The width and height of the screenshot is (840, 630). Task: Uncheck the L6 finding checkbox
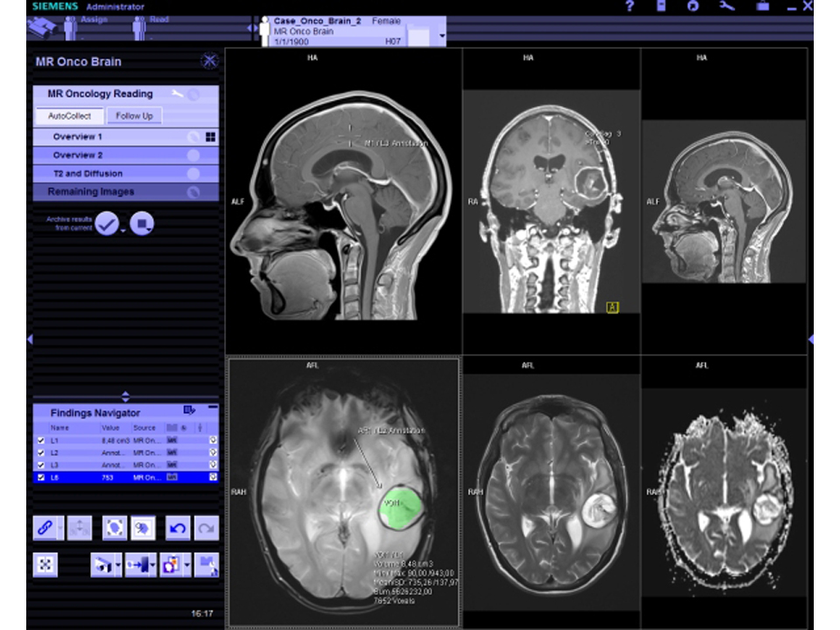(41, 478)
